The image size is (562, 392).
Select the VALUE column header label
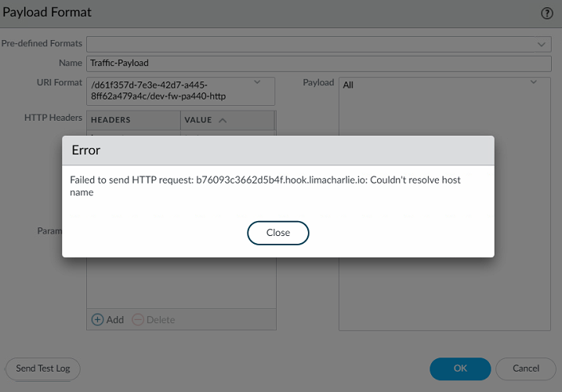pyautogui.click(x=198, y=120)
